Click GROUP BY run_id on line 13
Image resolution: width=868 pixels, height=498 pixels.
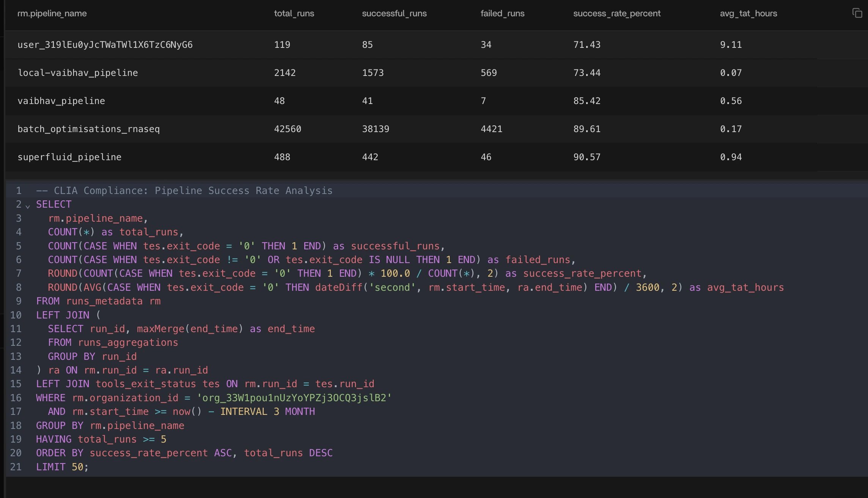[92, 356]
